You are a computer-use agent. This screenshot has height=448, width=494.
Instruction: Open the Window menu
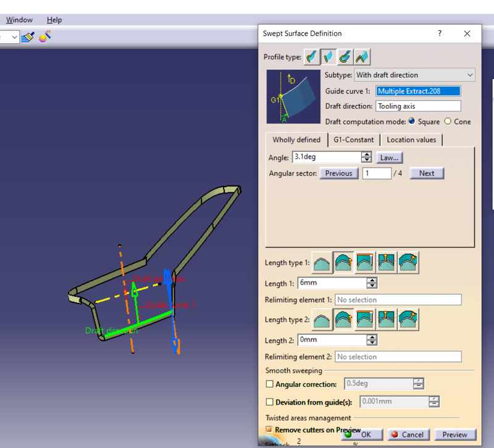pyautogui.click(x=19, y=19)
